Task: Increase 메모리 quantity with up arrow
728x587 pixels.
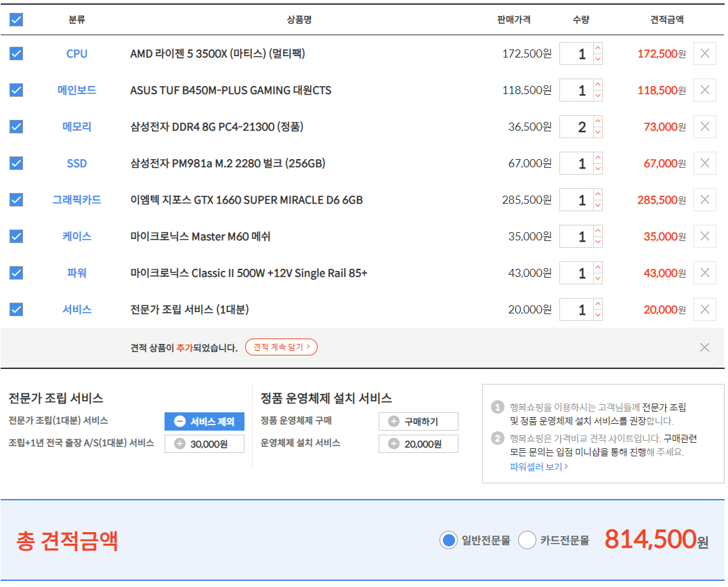Action: 597,121
